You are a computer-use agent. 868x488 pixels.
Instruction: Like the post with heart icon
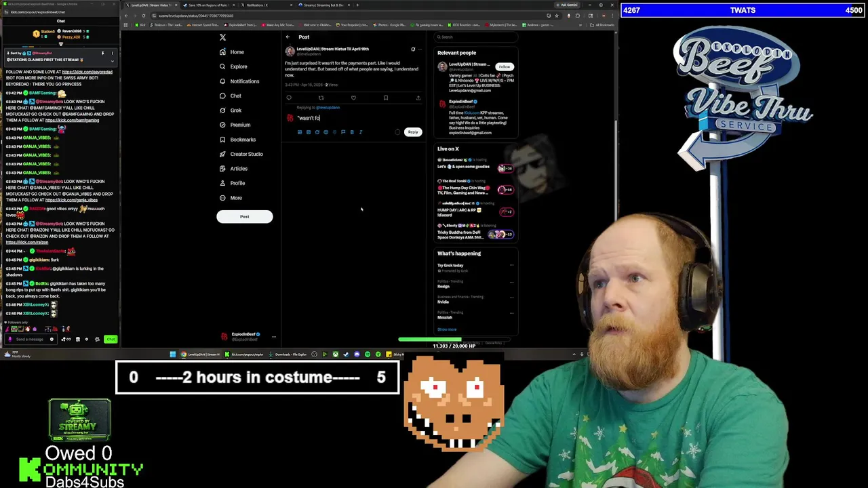(x=353, y=98)
